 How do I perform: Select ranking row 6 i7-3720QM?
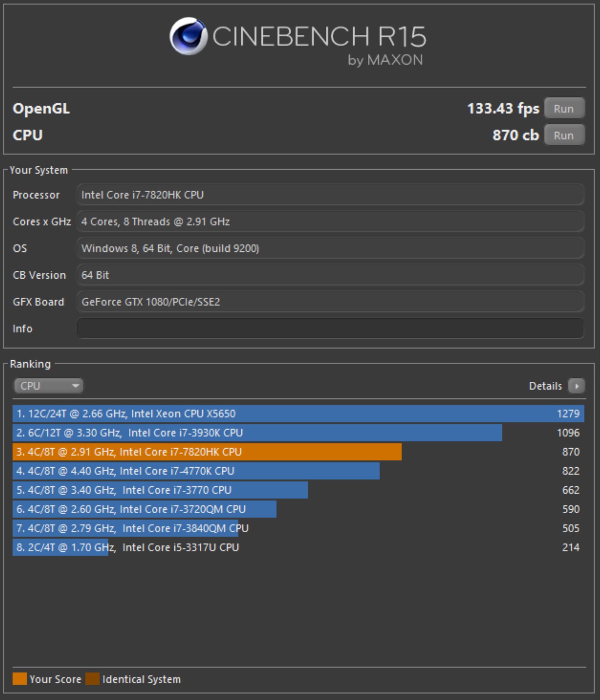point(298,509)
